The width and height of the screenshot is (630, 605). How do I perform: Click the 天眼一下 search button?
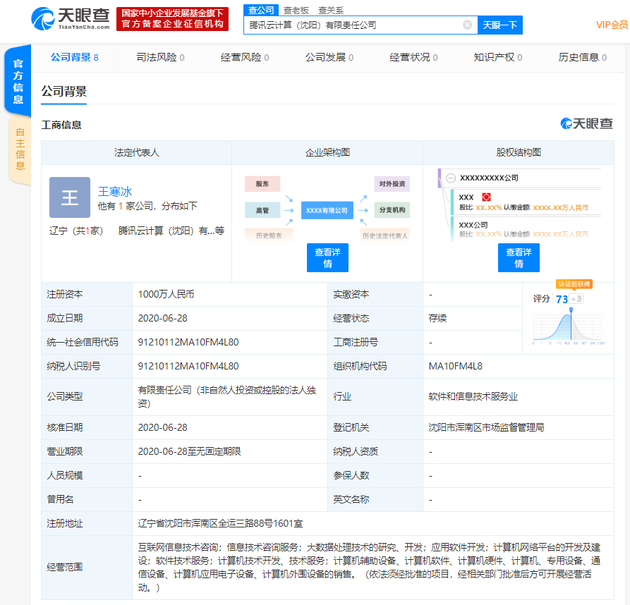500,25
